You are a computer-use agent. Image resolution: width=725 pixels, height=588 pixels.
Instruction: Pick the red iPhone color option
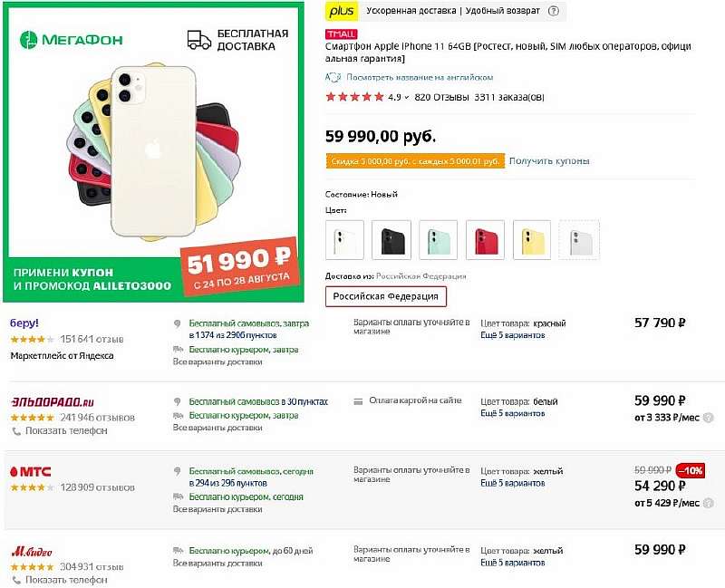coord(485,239)
